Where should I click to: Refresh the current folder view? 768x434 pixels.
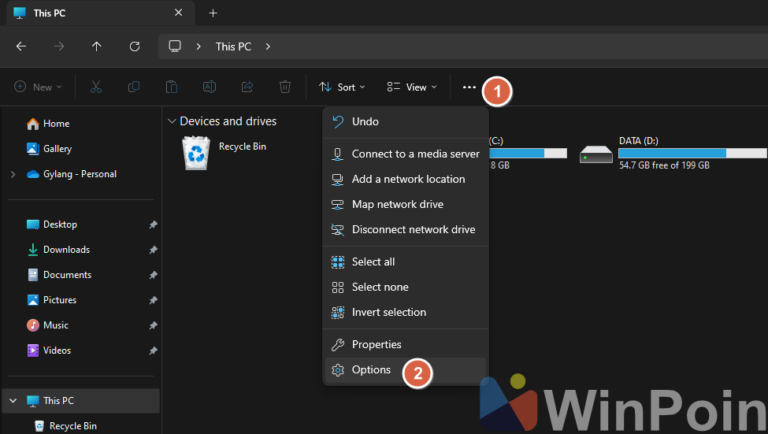pyautogui.click(x=135, y=47)
